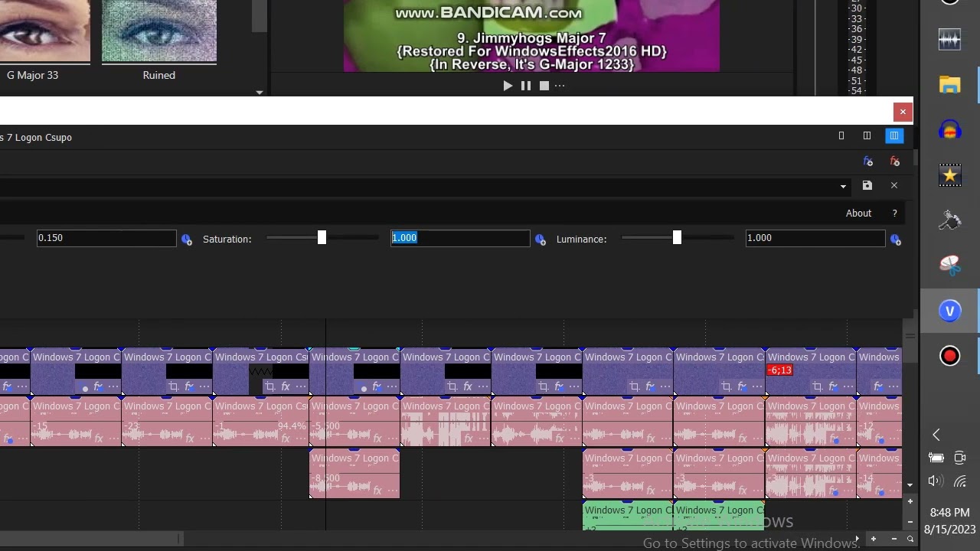
Task: Open more options on the -5,500 audio clip
Action: click(x=391, y=439)
